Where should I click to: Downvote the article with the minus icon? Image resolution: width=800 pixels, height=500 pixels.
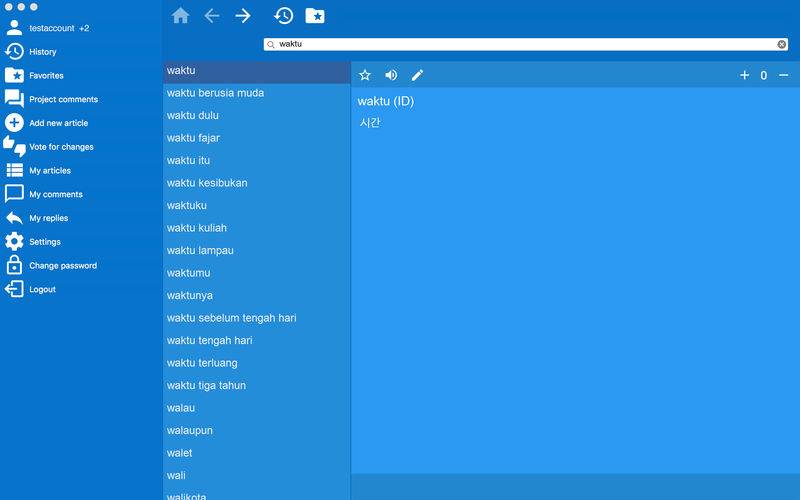pos(784,76)
